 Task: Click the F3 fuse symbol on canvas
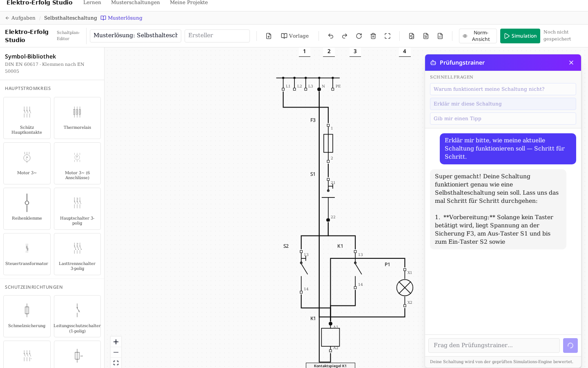(x=328, y=143)
